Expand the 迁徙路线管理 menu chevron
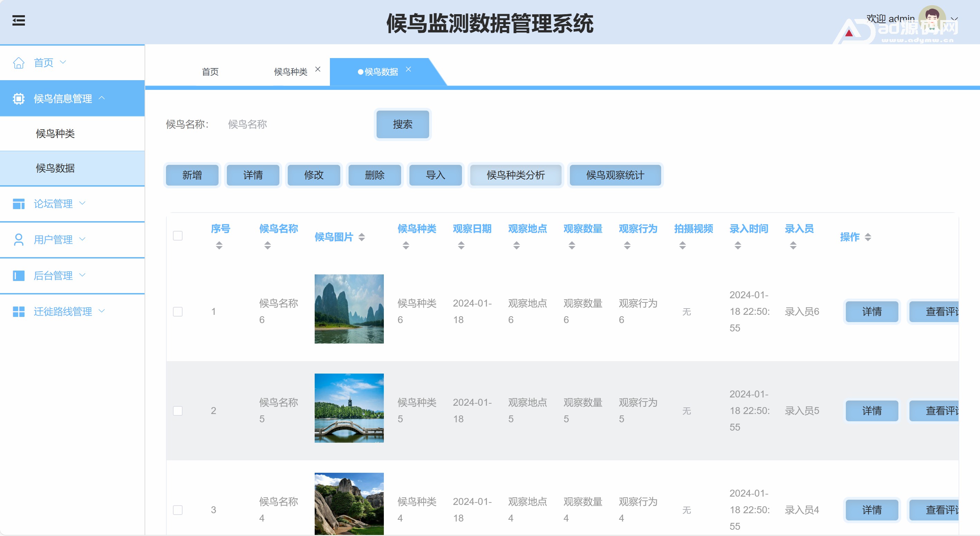980x536 pixels. [x=102, y=311]
